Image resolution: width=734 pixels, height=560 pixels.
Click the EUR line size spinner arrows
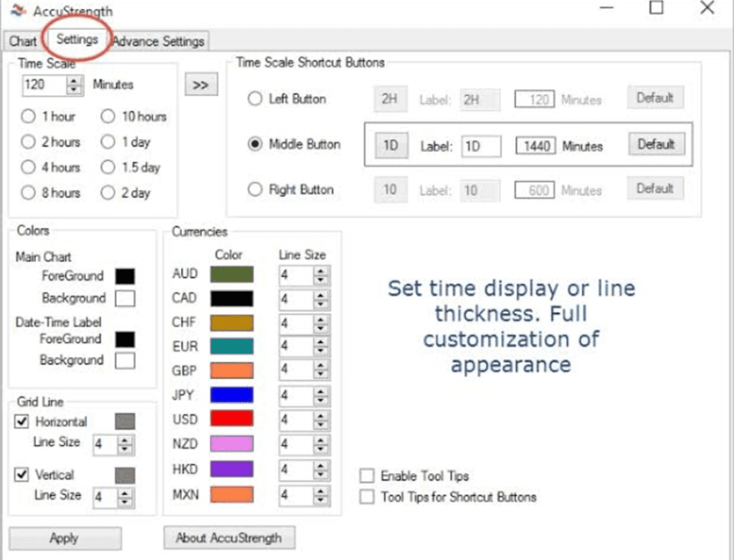pos(320,348)
